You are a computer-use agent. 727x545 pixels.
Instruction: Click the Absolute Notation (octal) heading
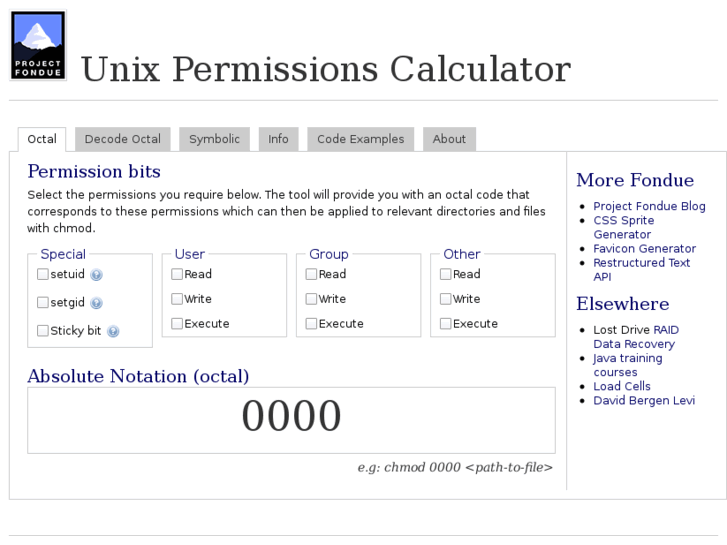pos(138,376)
